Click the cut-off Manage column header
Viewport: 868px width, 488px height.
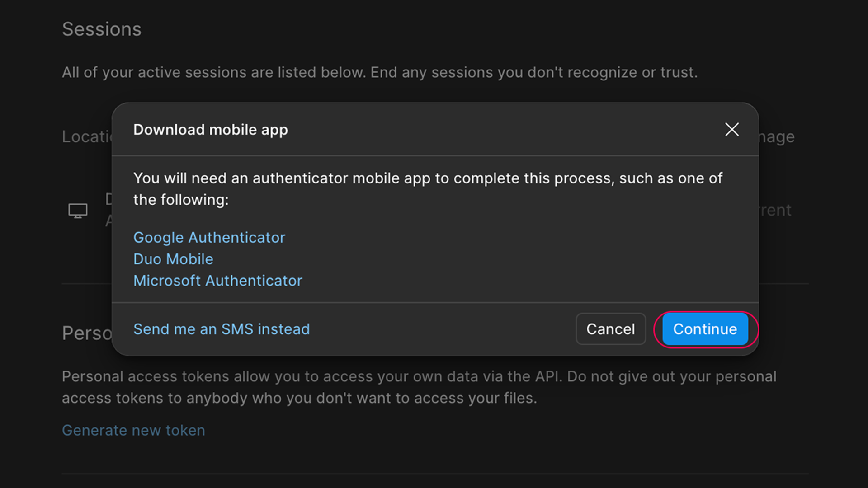click(x=777, y=137)
